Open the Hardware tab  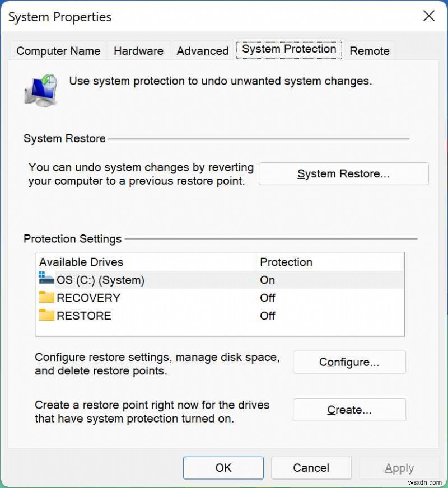click(138, 51)
